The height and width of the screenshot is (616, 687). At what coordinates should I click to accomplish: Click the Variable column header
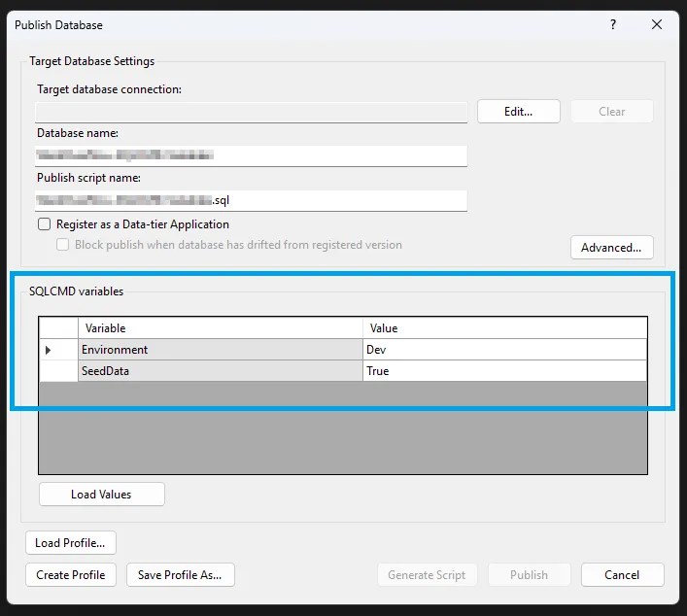(221, 327)
